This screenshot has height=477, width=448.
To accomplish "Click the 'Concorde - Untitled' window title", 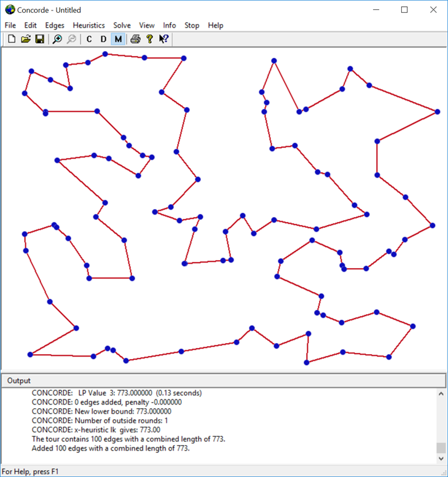I will click(49, 10).
